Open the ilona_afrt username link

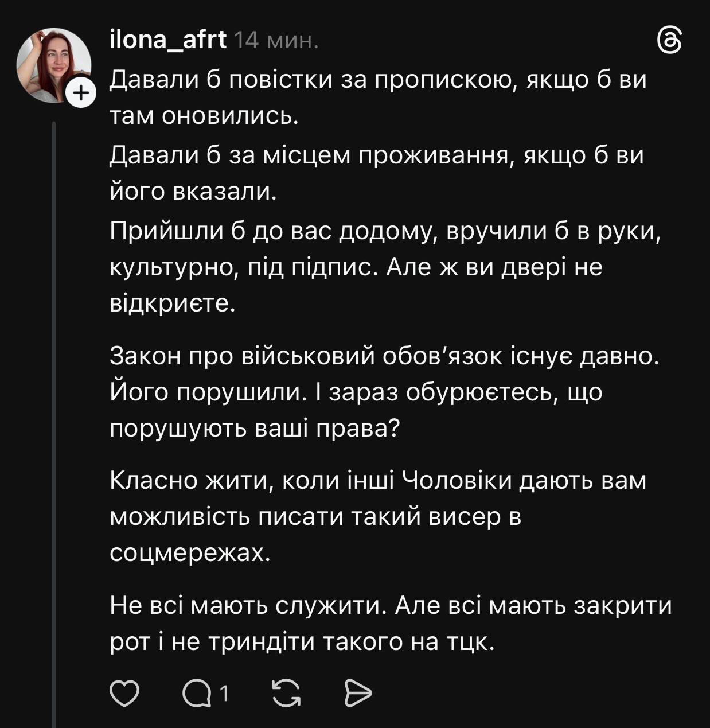[x=168, y=40]
